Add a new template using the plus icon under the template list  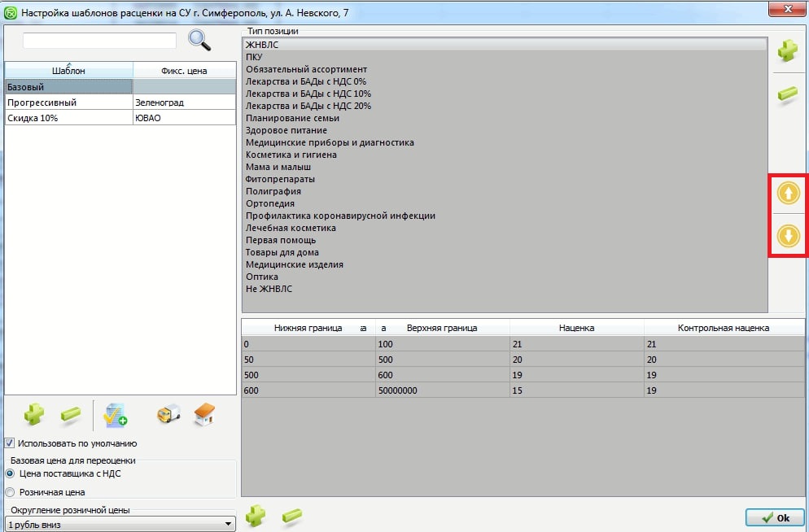[34, 414]
